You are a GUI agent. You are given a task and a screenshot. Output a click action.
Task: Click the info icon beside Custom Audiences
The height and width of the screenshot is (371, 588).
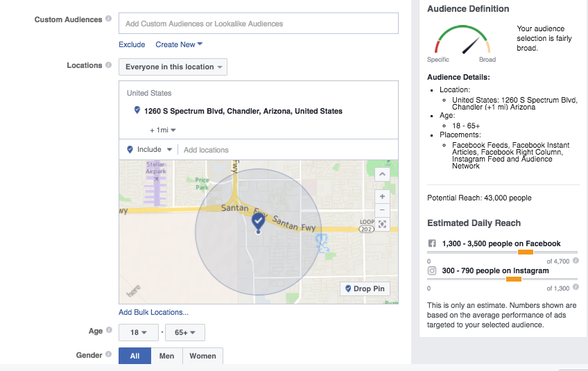(108, 19)
